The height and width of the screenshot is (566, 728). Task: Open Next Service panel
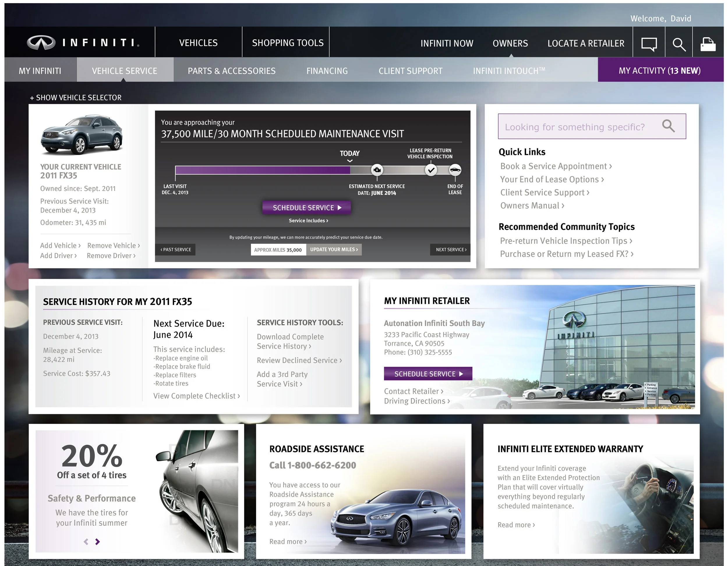(x=451, y=249)
